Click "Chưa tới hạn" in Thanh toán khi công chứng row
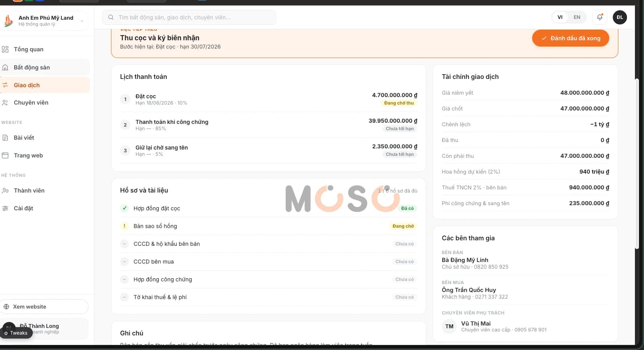The width and height of the screenshot is (644, 350). pos(400,129)
